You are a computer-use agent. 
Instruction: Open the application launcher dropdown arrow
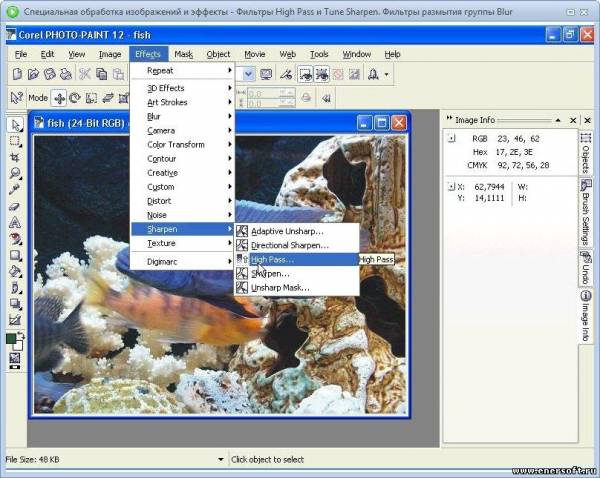(386, 74)
